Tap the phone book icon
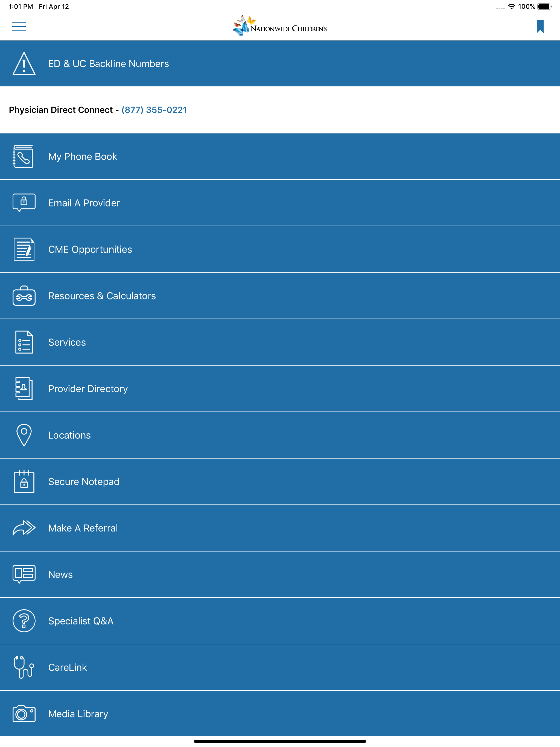The width and height of the screenshot is (560, 747). (x=23, y=156)
